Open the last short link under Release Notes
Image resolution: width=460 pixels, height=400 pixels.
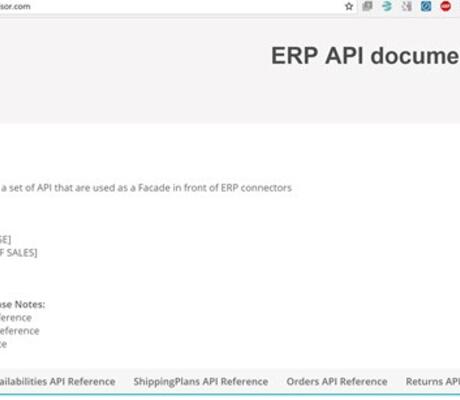3,344
